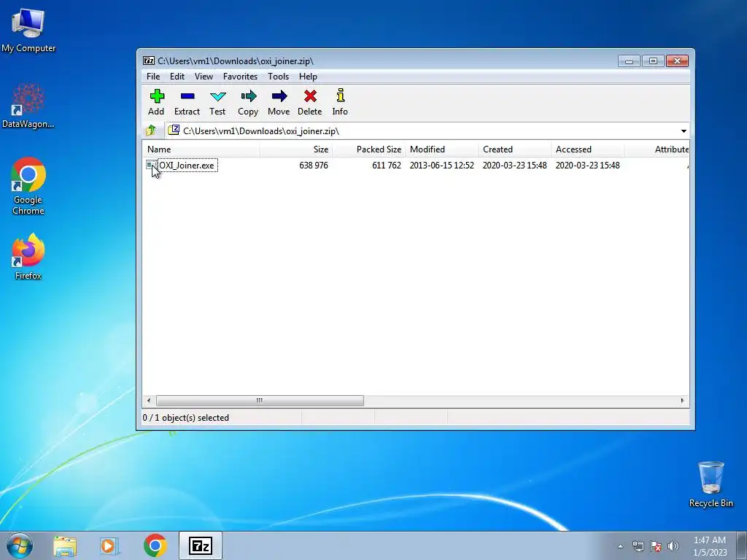Select the OXI_Joiner.exe file icon
Viewport: 747px width, 560px height.
point(151,165)
